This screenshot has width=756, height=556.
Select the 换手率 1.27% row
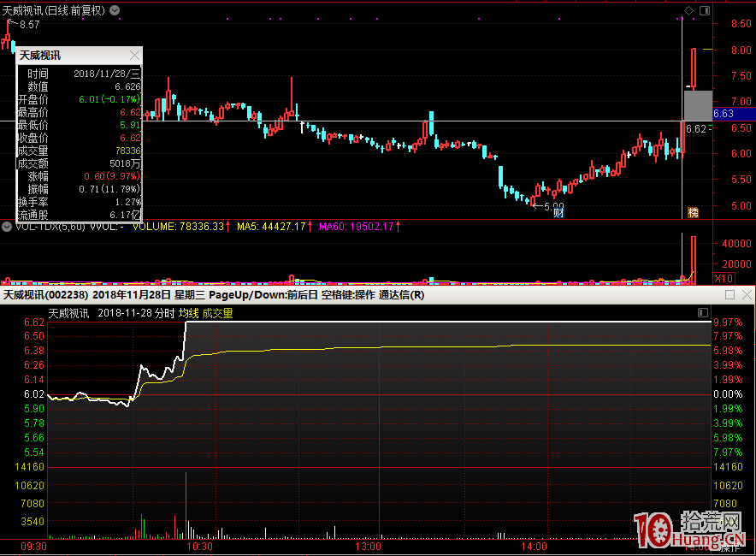pos(79,202)
